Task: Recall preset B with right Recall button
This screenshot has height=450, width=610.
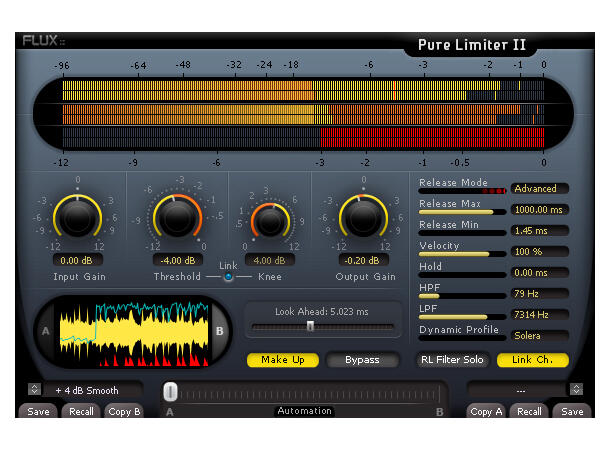Action: 529,411
